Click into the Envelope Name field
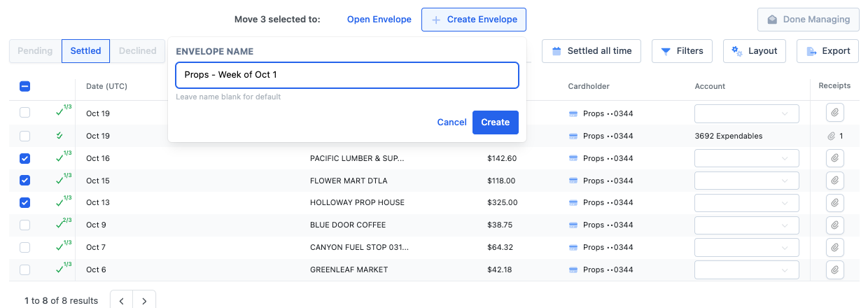 [347, 75]
